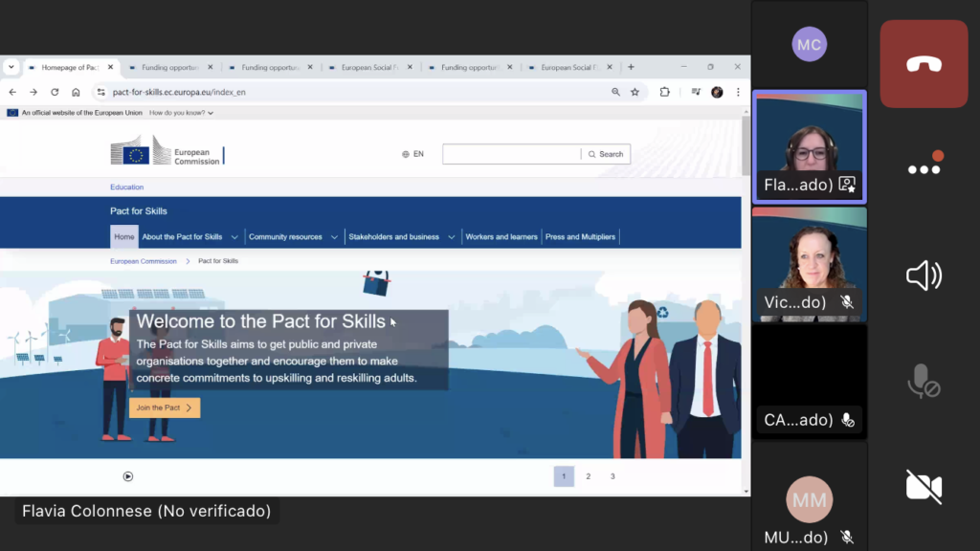Click the browser reload page icon
The image size is (980, 551).
[x=55, y=92]
